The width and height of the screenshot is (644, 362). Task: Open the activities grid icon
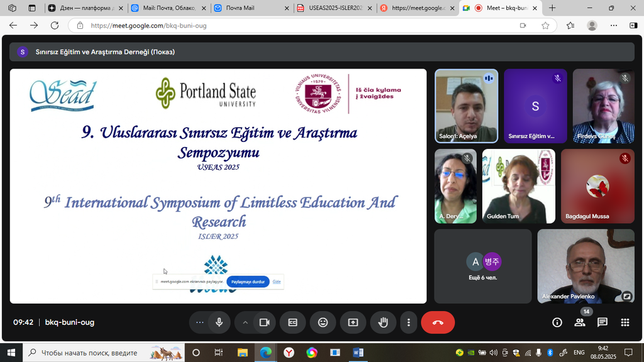tap(625, 322)
